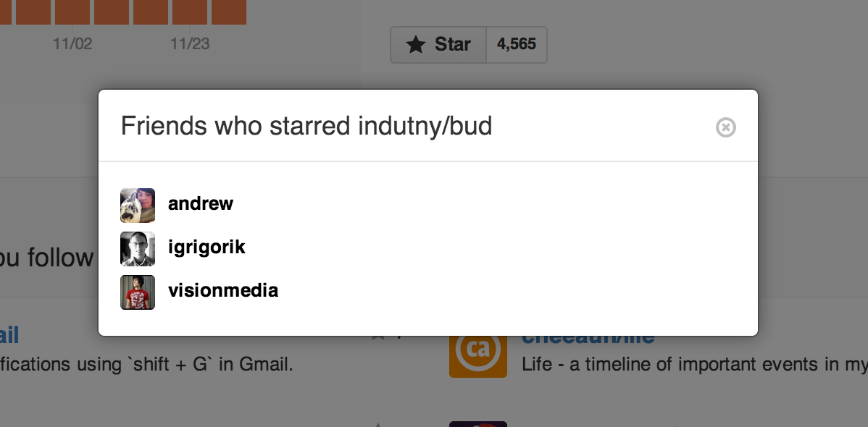Visit igrigorik's profile via username

tap(206, 248)
